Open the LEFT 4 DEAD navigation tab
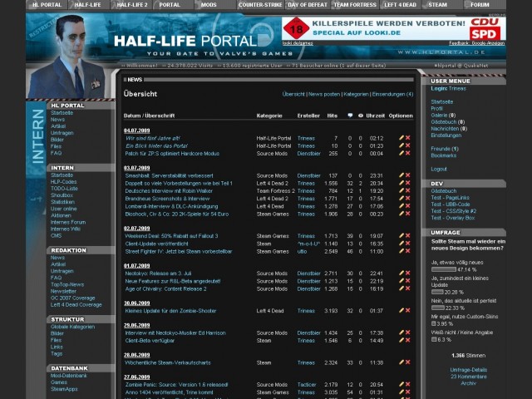532x399 pixels. (400, 5)
